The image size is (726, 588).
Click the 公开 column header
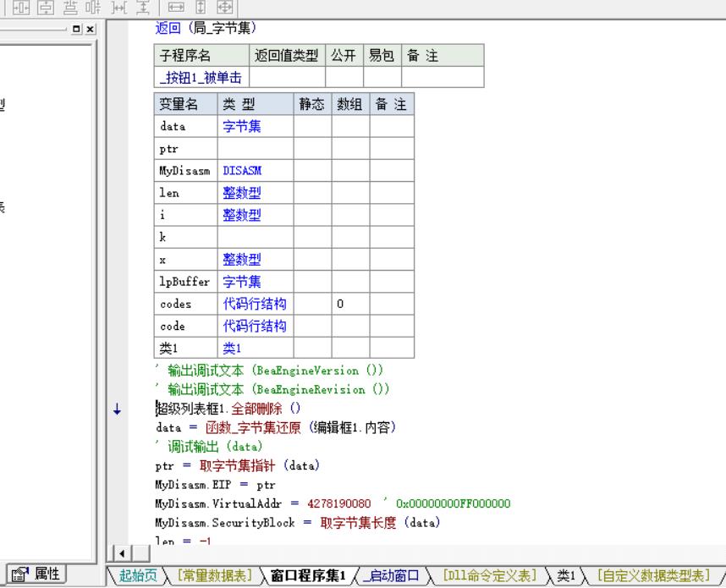[x=344, y=56]
